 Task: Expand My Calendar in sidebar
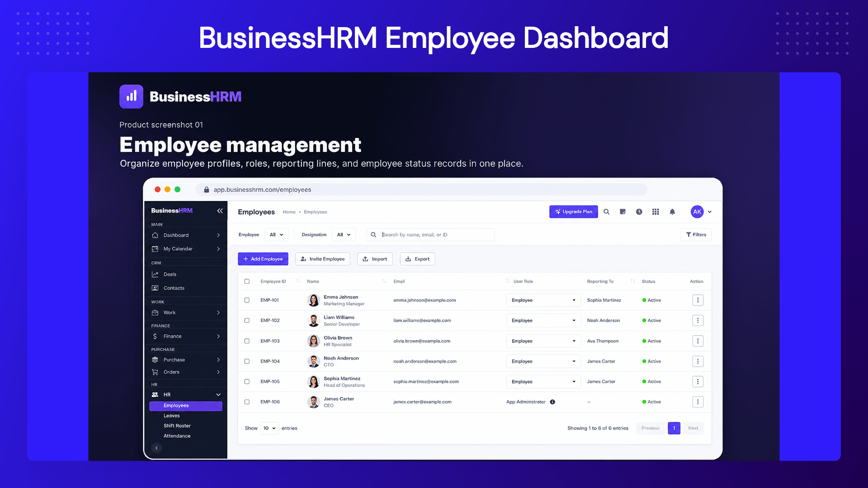[218, 249]
